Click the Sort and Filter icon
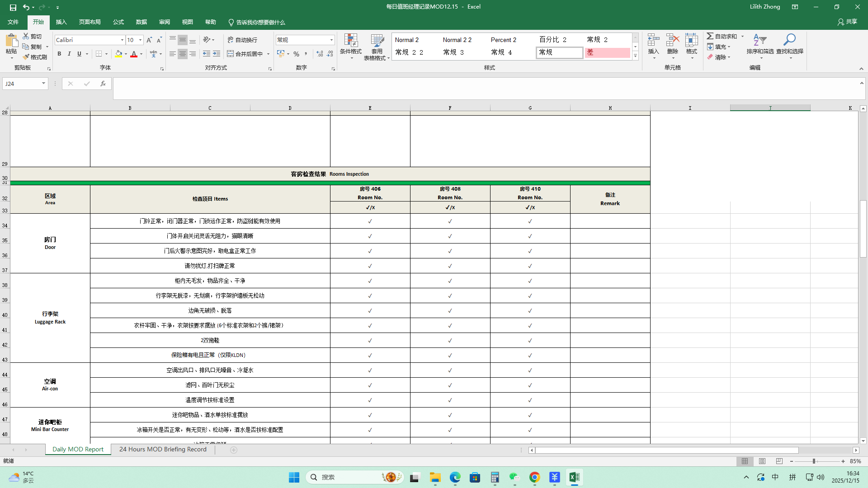The width and height of the screenshot is (868, 488). 760,41
